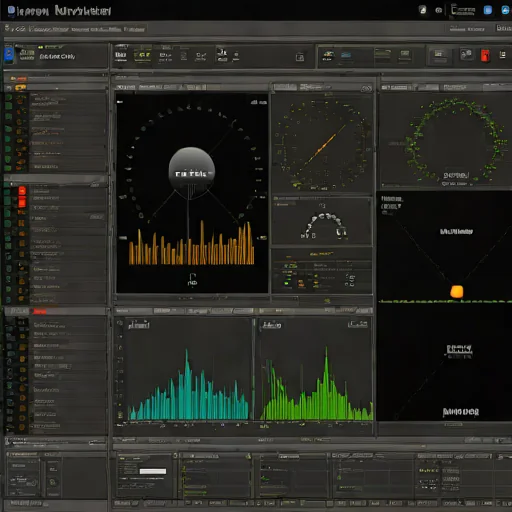Select the blue app icon atop the left panel
The height and width of the screenshot is (512, 512).
coord(9,54)
